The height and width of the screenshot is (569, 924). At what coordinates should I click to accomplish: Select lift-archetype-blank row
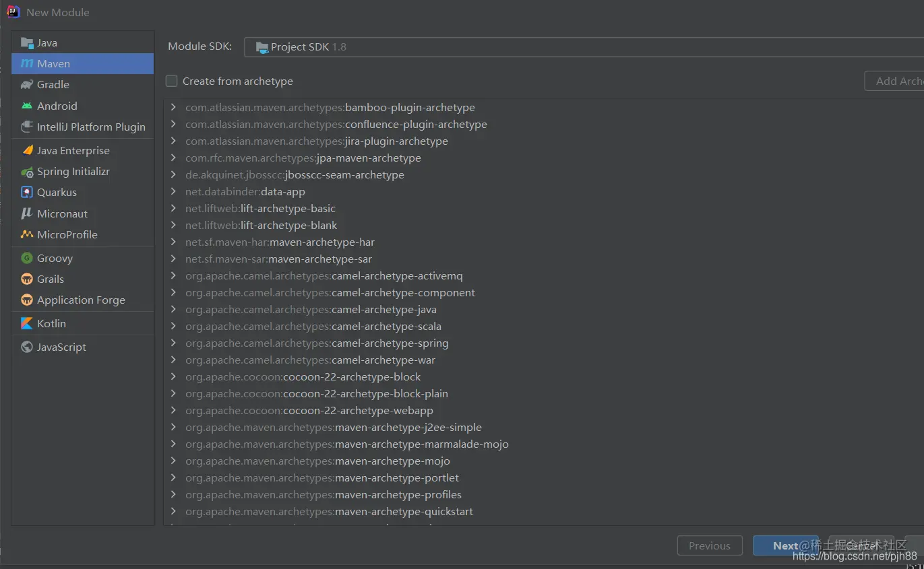(543, 225)
